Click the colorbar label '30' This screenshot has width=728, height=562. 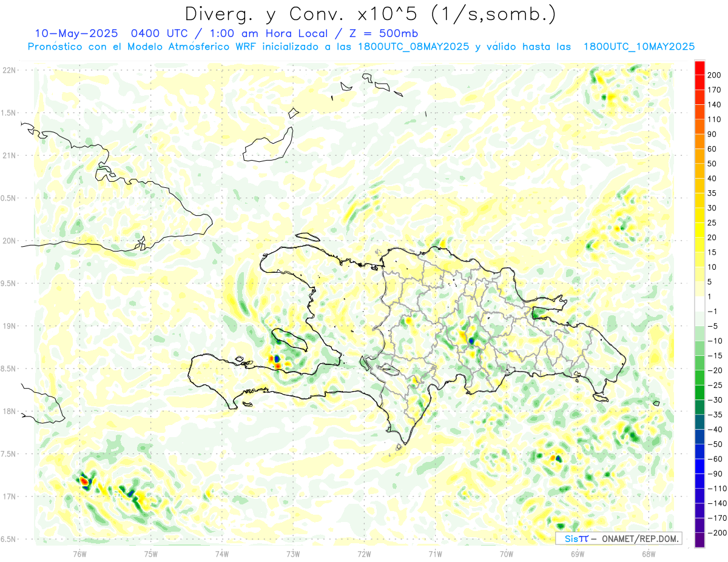(x=712, y=208)
